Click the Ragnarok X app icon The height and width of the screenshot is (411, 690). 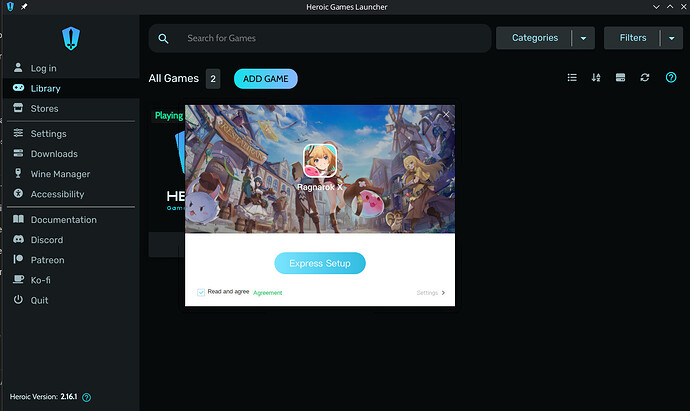(x=320, y=160)
